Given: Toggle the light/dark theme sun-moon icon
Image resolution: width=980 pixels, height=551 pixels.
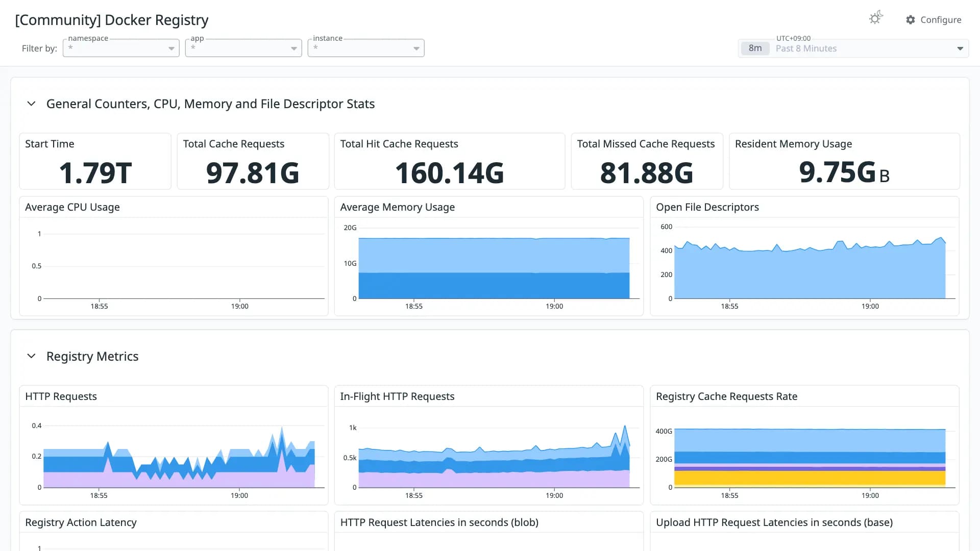Looking at the screenshot, I should [x=876, y=18].
